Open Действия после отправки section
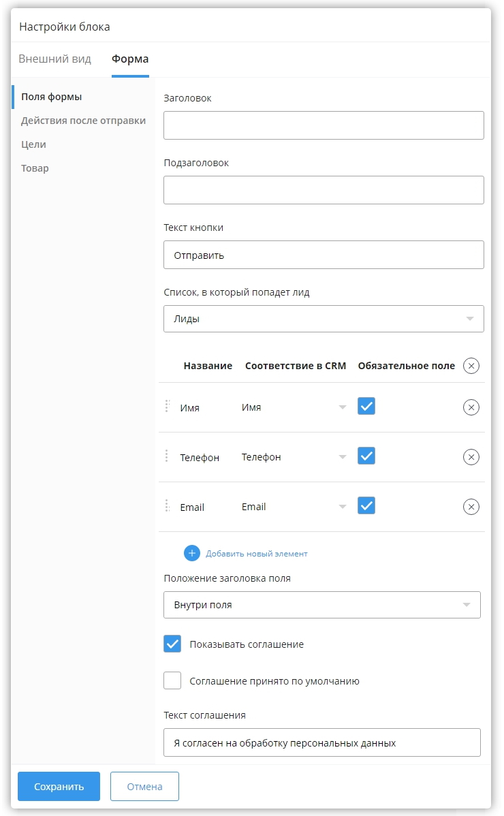 pos(83,121)
